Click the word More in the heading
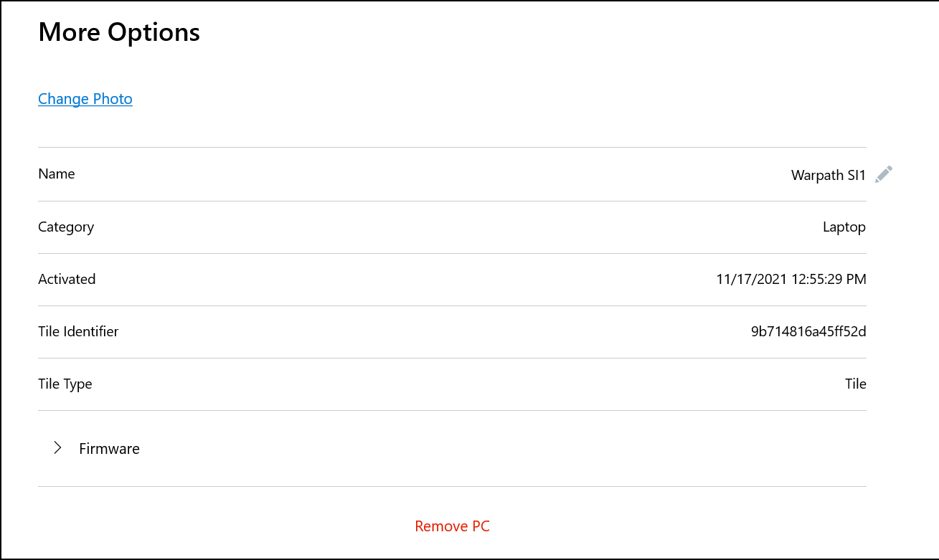This screenshot has height=560, width=939. (69, 32)
